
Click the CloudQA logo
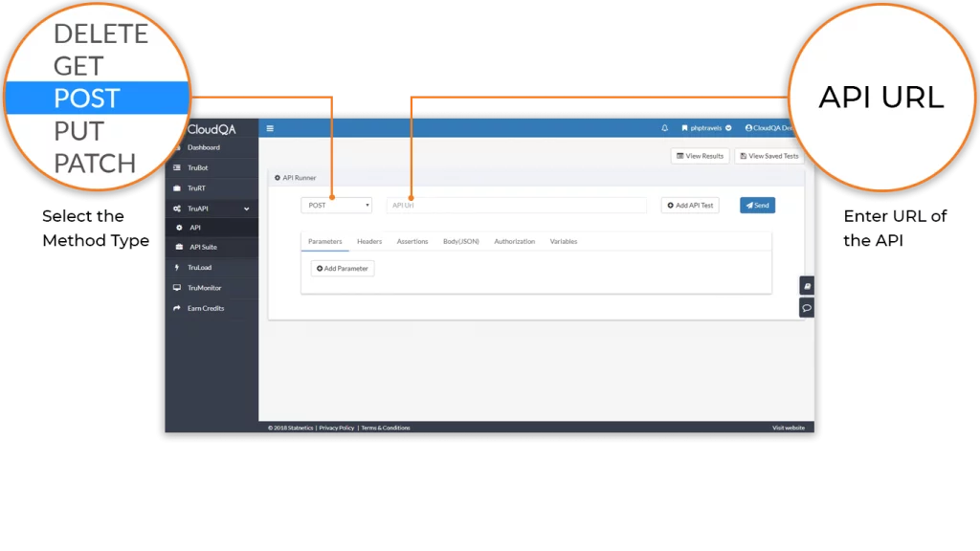[x=212, y=129]
